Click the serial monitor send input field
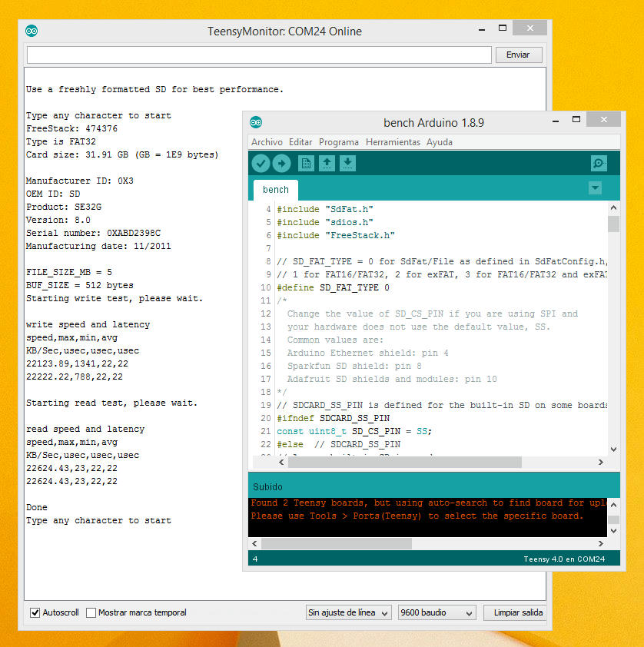The image size is (644, 647). [259, 55]
